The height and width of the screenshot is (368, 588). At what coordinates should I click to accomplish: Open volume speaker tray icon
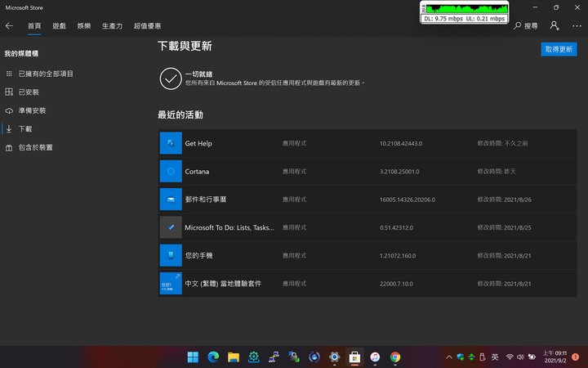click(x=520, y=357)
